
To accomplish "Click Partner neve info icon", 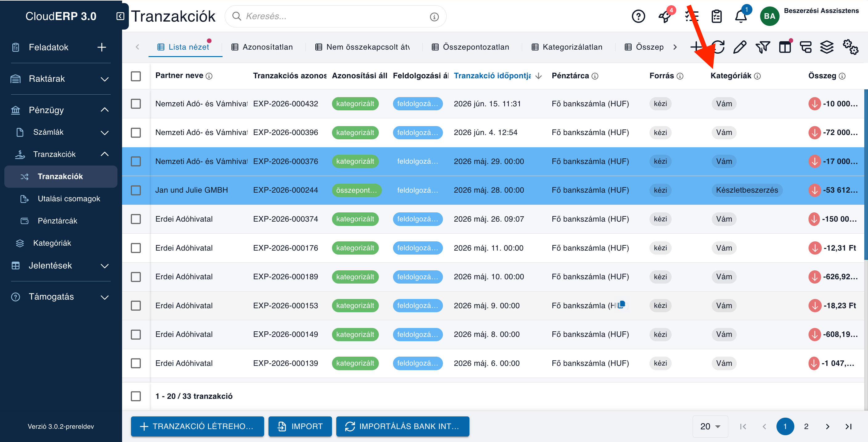I will tap(209, 76).
